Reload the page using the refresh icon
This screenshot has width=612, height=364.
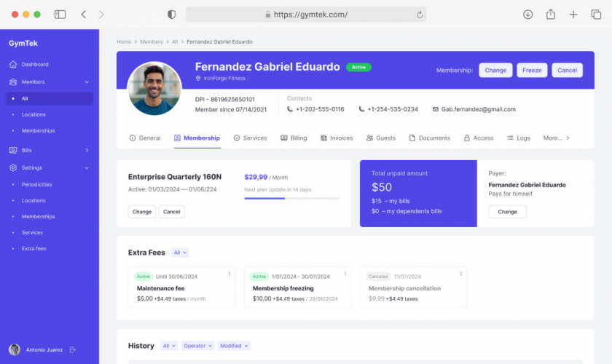click(x=420, y=15)
